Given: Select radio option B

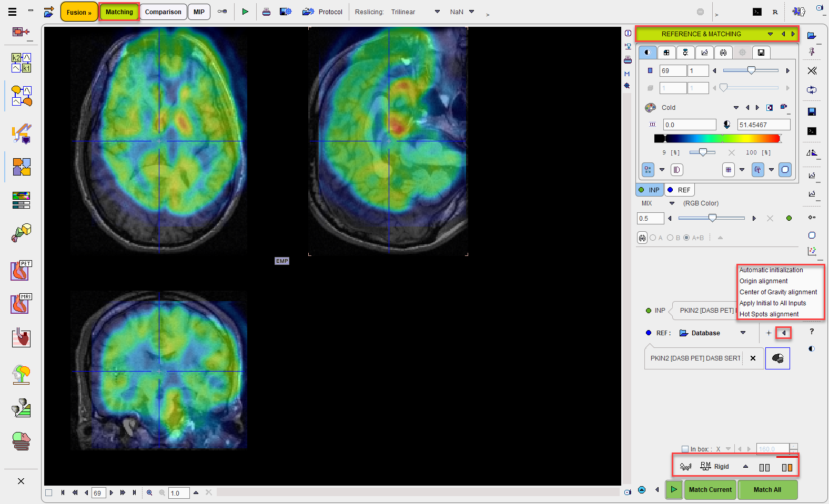Looking at the screenshot, I should pyautogui.click(x=670, y=238).
